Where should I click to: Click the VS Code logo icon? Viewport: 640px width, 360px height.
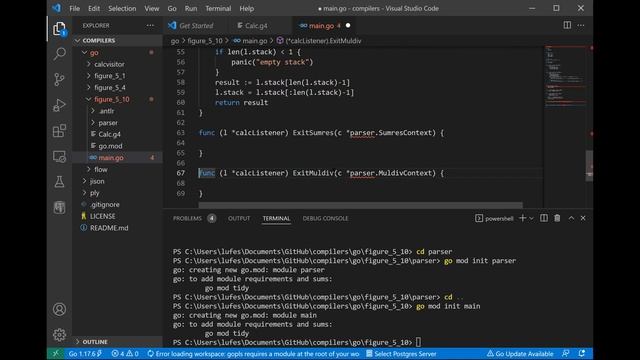[57, 8]
